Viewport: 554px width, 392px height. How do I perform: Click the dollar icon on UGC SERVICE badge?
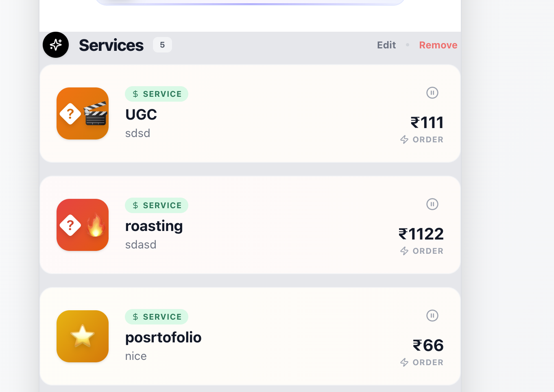point(135,94)
